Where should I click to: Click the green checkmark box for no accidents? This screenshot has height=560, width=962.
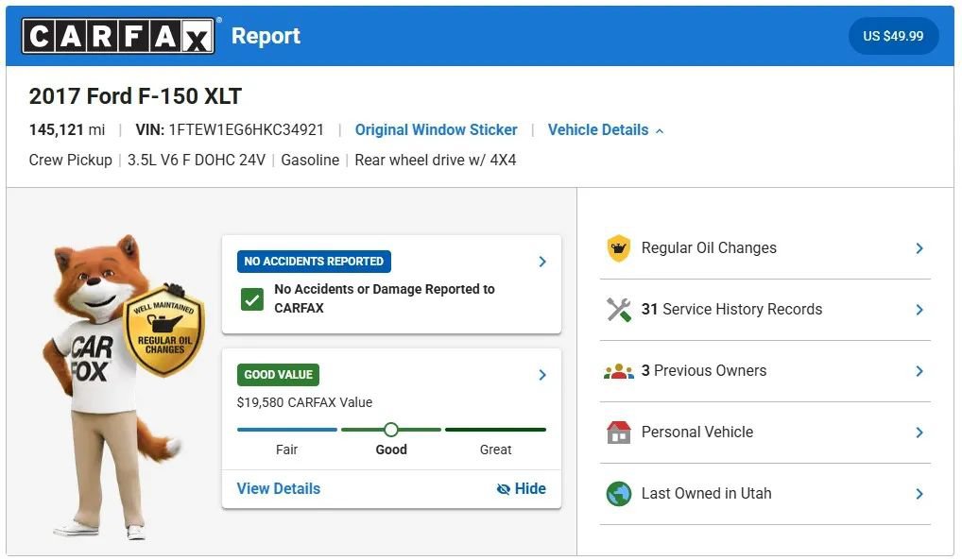click(252, 299)
